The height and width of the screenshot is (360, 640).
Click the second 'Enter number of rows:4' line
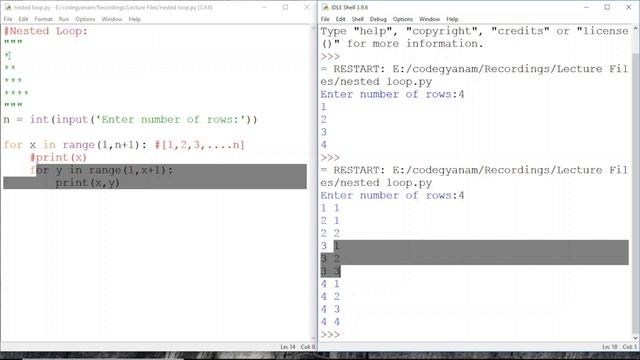[x=392, y=196]
